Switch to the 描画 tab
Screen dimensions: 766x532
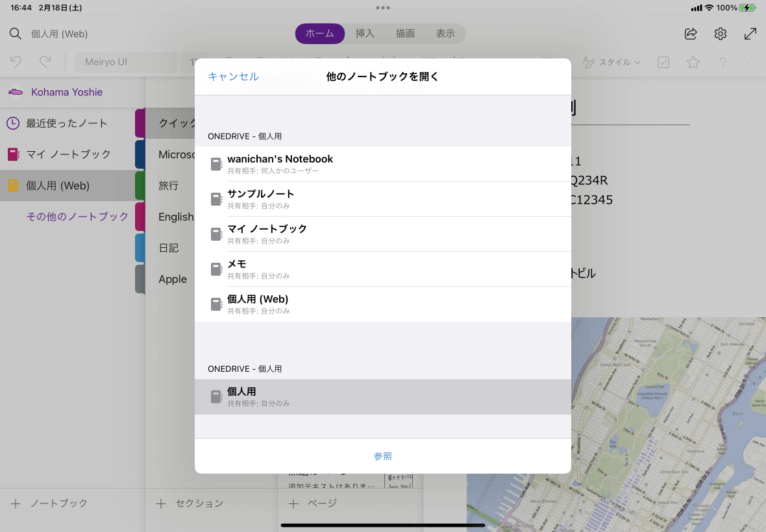405,34
